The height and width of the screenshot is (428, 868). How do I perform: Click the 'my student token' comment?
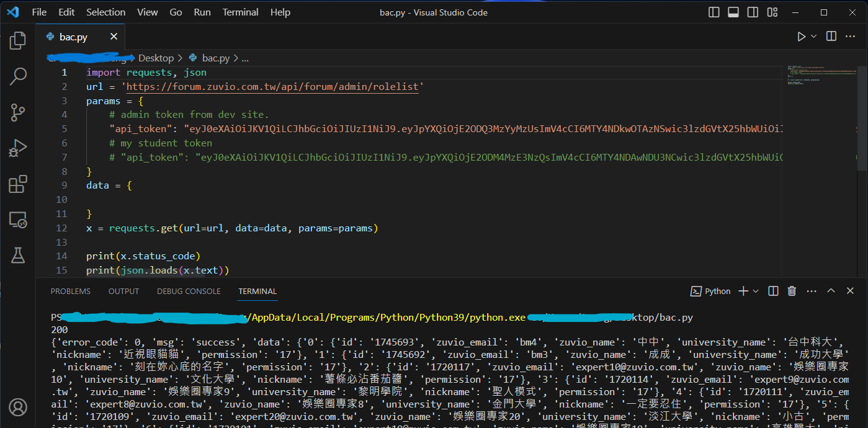[x=160, y=143]
